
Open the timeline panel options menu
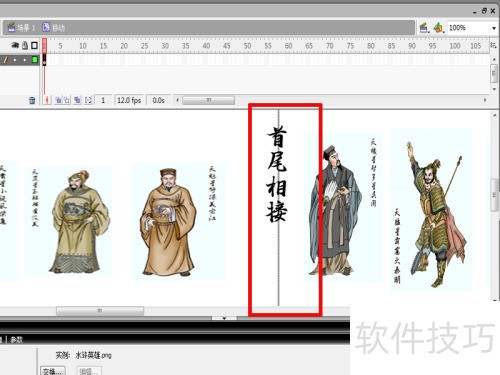[x=493, y=45]
